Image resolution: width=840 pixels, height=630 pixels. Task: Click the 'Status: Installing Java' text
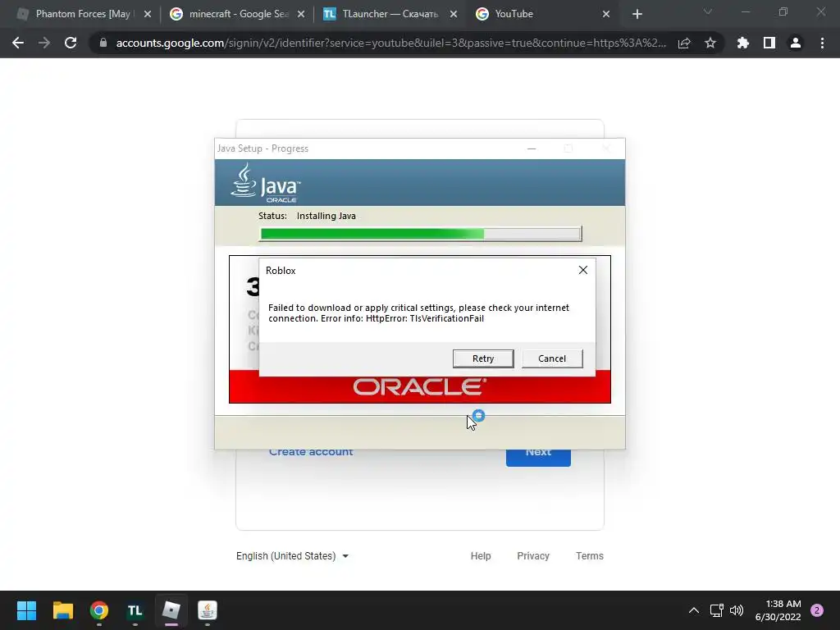[x=307, y=216]
